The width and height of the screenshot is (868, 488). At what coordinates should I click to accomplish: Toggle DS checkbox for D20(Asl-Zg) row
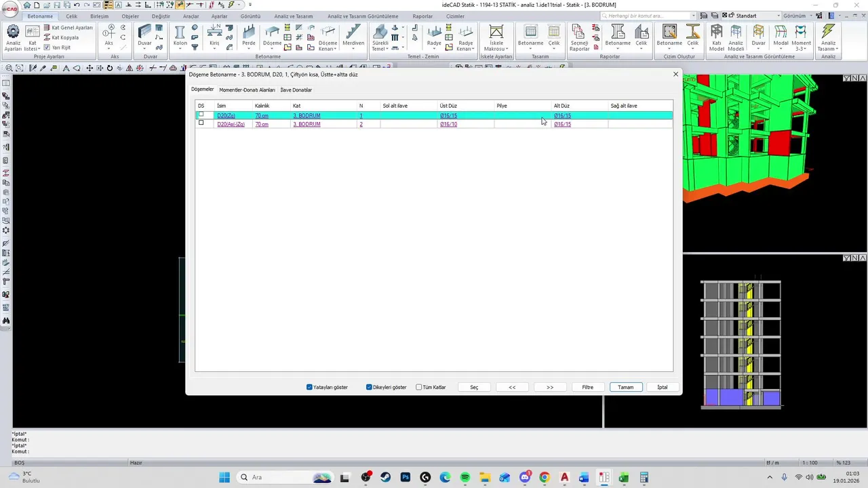tap(201, 123)
